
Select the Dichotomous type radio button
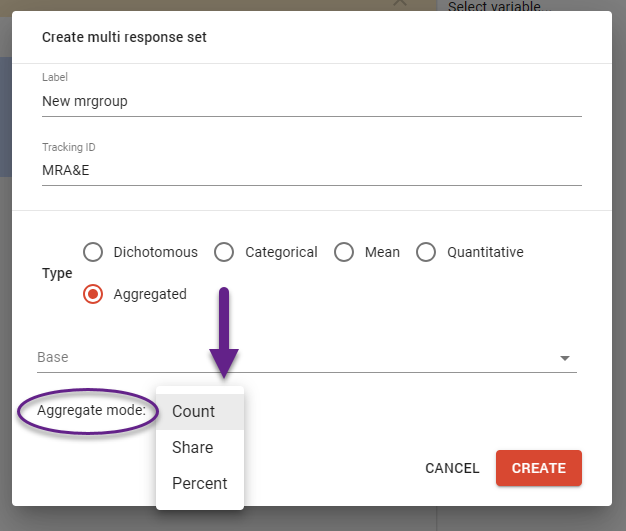(93, 252)
